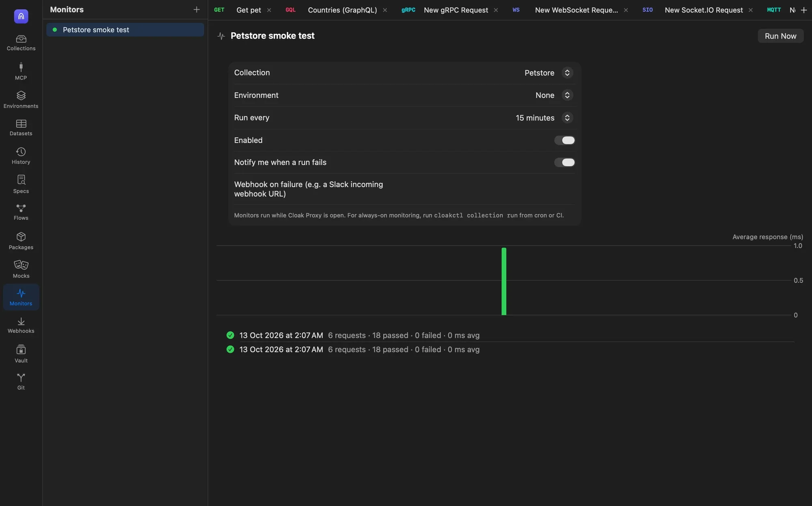The height and width of the screenshot is (506, 812).
Task: Open the Flows sidebar section
Action: pos(21,212)
